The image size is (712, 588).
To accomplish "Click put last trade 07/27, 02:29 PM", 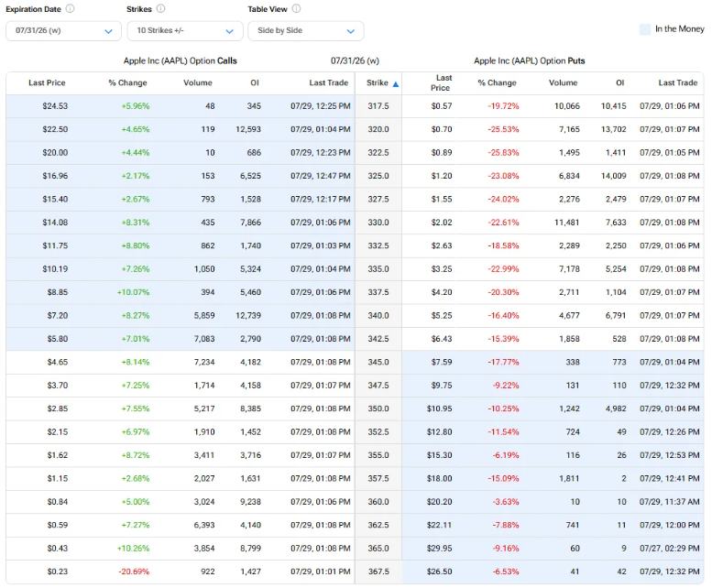I will pyautogui.click(x=669, y=549).
